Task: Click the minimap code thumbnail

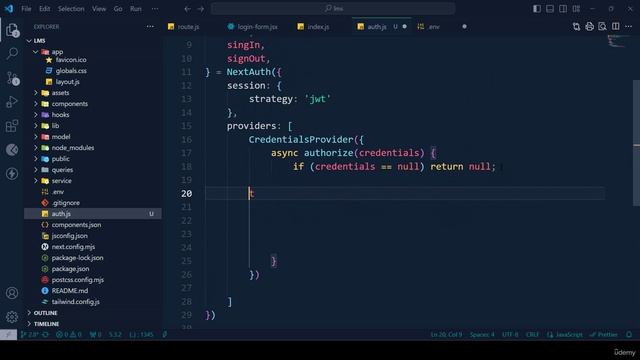Action: coord(618,41)
